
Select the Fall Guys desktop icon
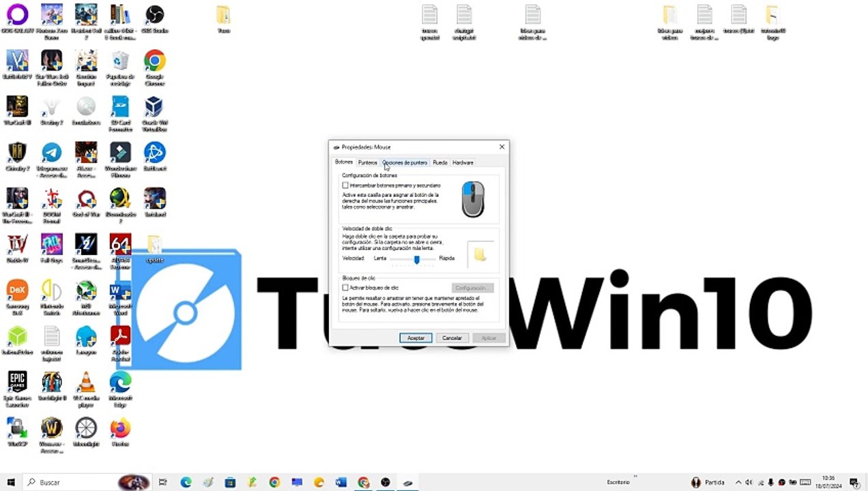click(51, 248)
